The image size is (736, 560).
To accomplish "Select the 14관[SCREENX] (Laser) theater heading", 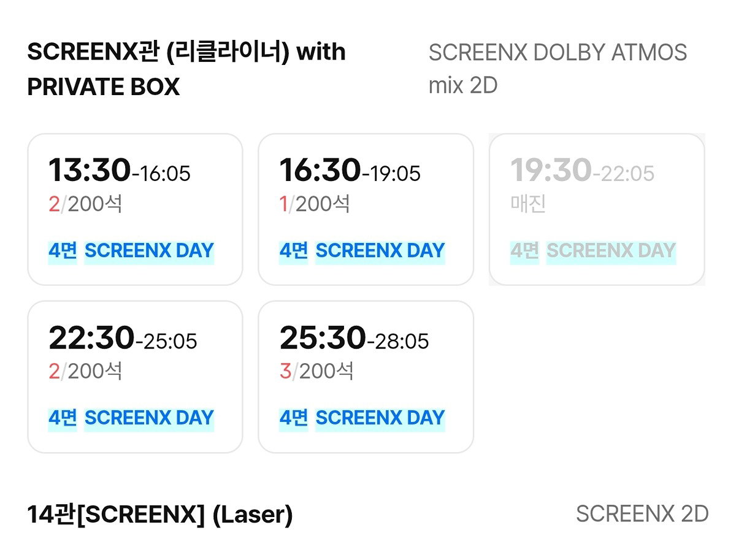I will (x=160, y=515).
